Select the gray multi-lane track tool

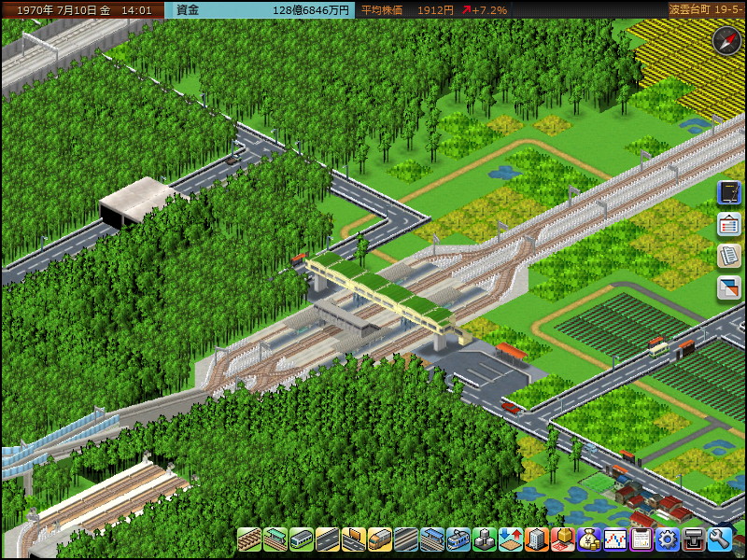pyautogui.click(x=406, y=539)
